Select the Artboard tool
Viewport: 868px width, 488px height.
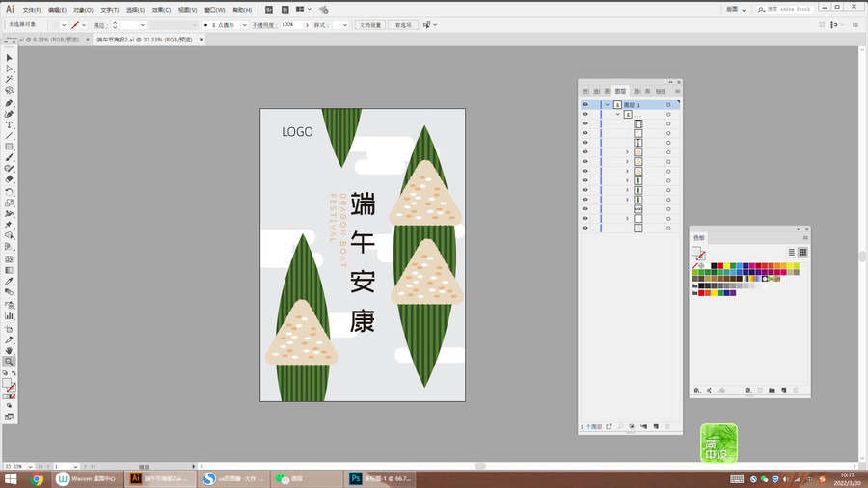coord(9,329)
